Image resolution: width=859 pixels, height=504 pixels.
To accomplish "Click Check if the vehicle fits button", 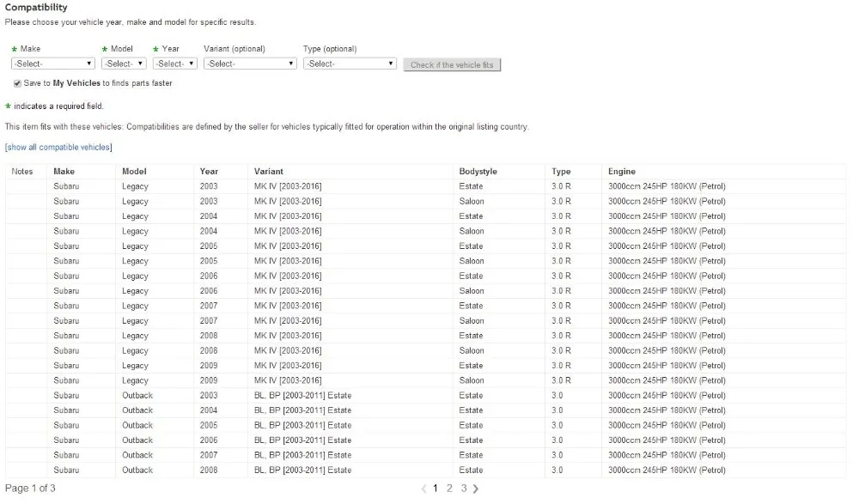I will pos(452,64).
